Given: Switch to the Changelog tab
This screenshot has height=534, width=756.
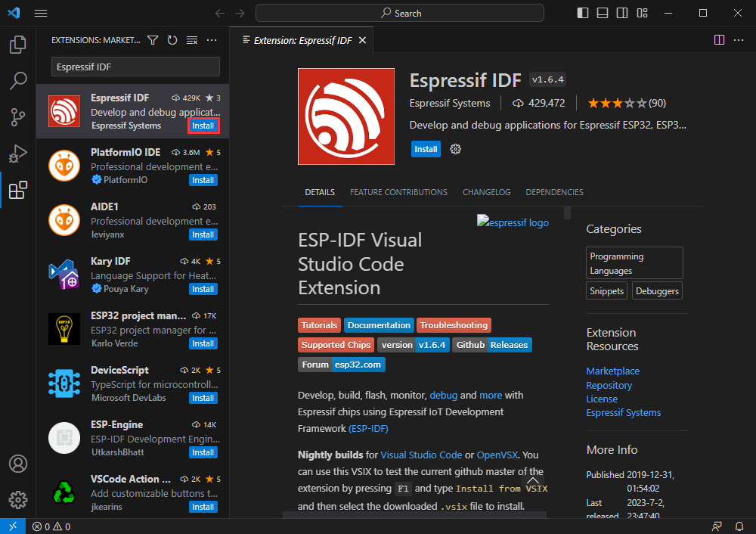Looking at the screenshot, I should 486,192.
